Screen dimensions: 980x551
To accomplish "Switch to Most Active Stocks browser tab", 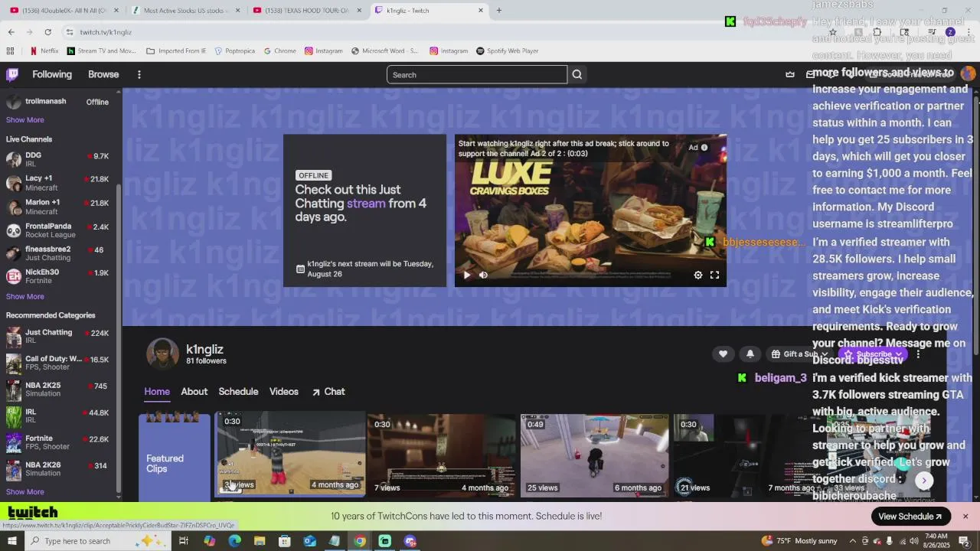I will [185, 11].
